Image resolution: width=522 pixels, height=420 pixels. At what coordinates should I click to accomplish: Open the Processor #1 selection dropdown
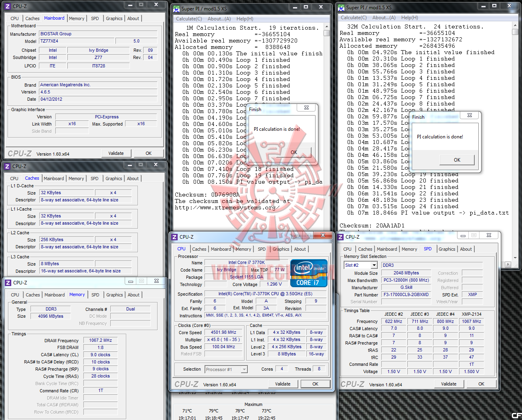[244, 369]
